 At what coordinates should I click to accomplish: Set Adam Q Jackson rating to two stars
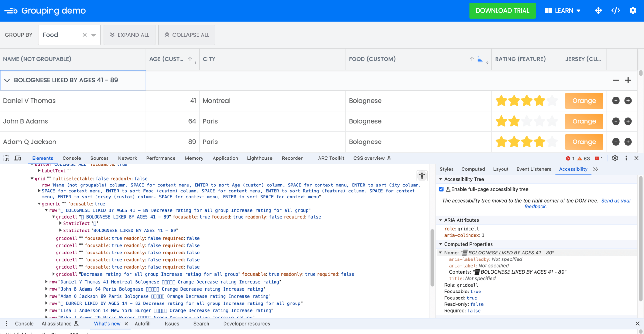514,142
